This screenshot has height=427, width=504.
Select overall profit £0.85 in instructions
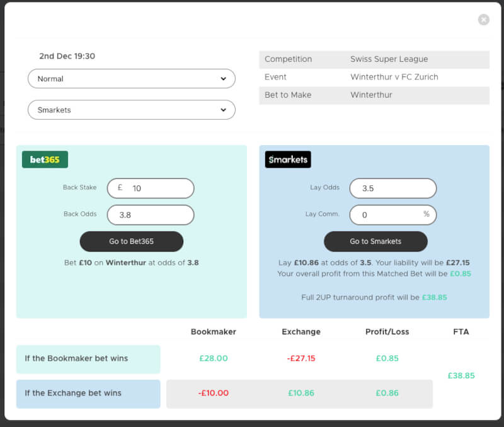pos(461,274)
